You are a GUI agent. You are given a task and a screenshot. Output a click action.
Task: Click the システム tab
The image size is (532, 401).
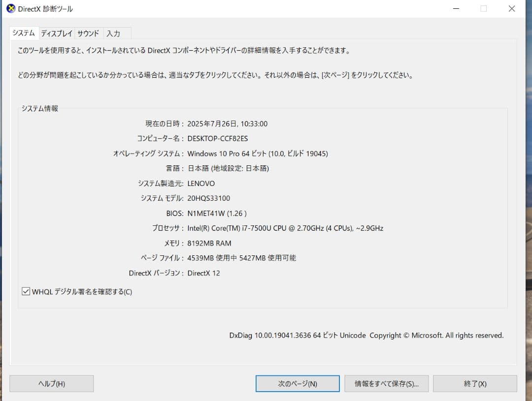(23, 33)
